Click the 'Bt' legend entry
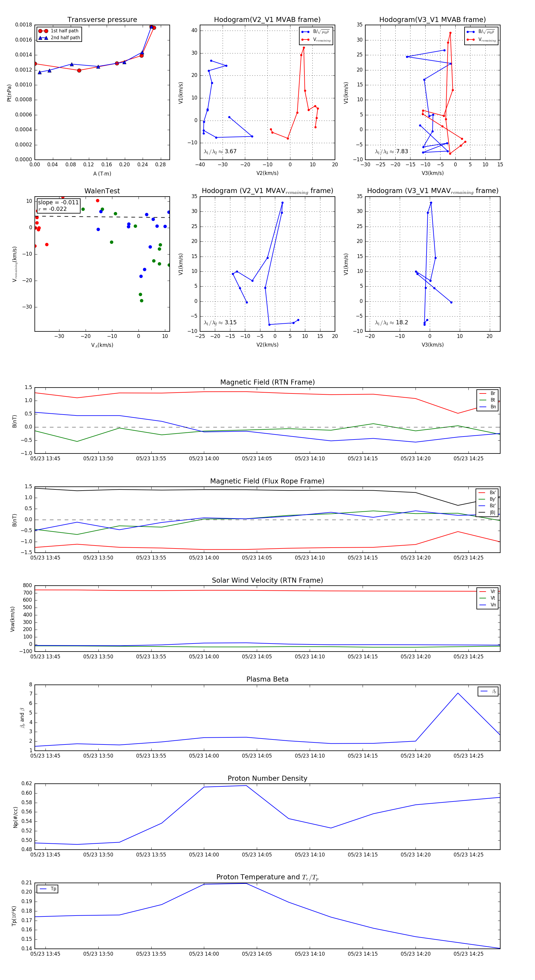The width and height of the screenshot is (535, 980). click(487, 400)
